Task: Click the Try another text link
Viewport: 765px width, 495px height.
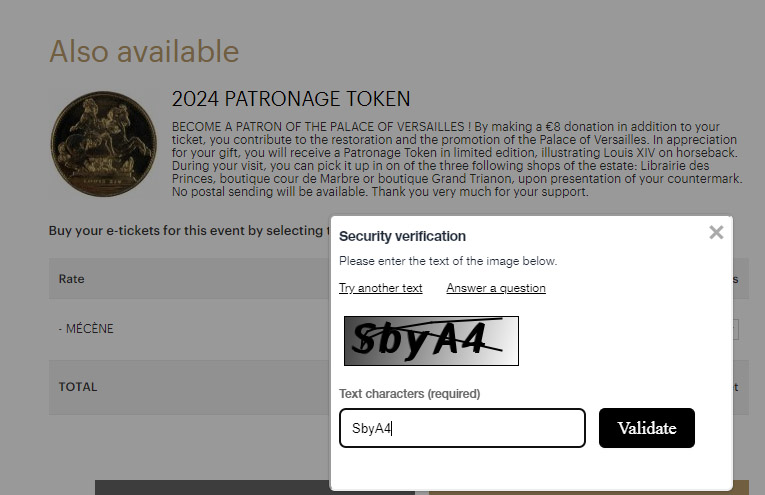Action: pos(381,288)
